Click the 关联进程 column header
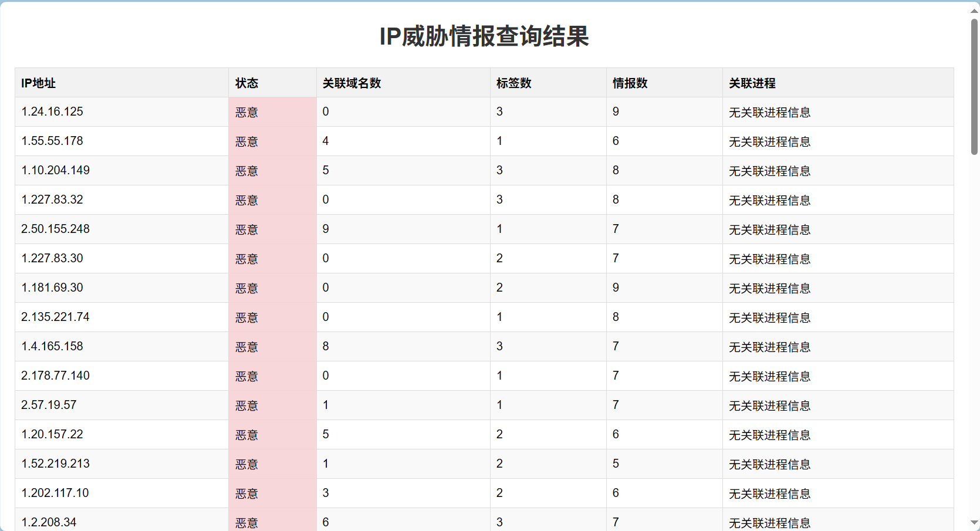The height and width of the screenshot is (531, 980). pos(751,83)
